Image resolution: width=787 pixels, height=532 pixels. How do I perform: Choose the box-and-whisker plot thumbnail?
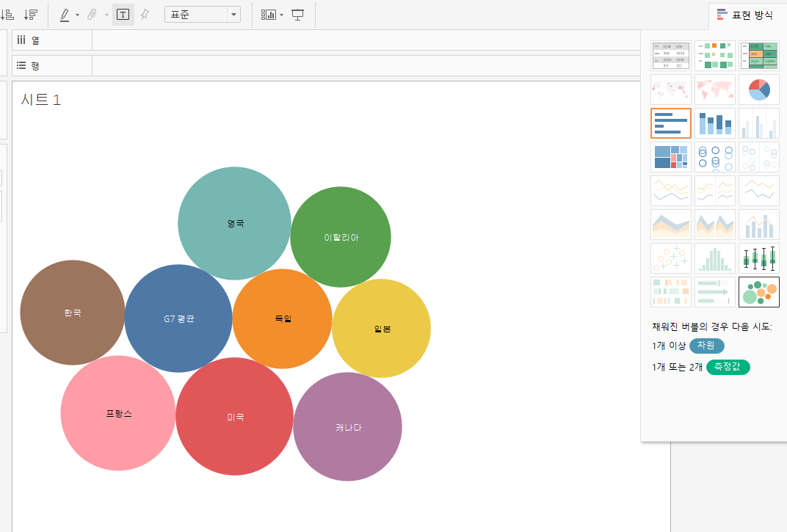759,258
